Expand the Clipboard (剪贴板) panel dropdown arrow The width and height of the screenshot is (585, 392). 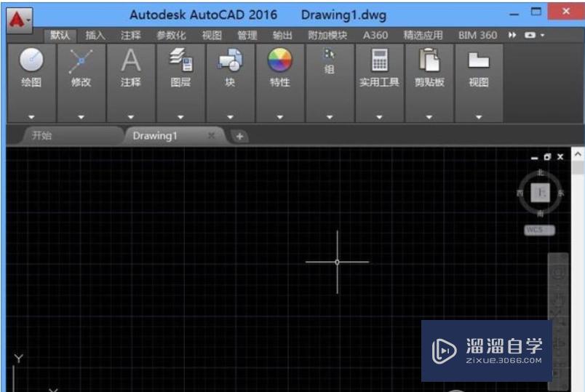[x=429, y=117]
